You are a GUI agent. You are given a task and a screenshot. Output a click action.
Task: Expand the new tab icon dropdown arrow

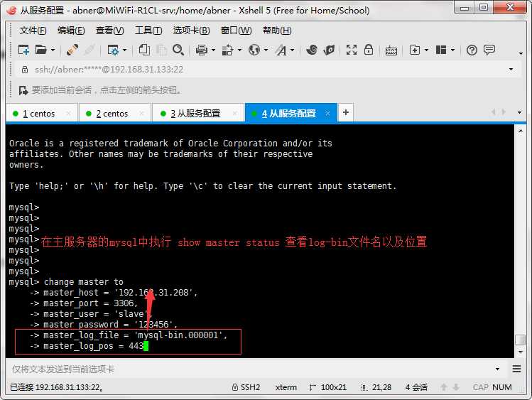427,50
